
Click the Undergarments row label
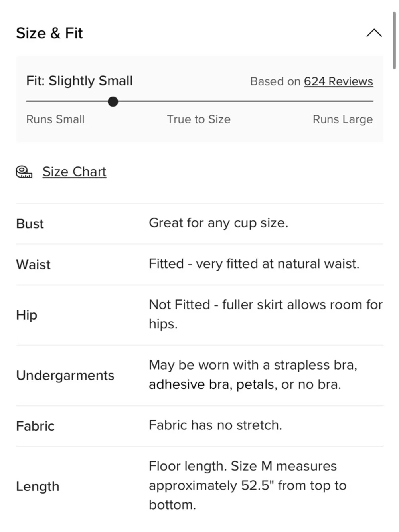[x=65, y=375]
